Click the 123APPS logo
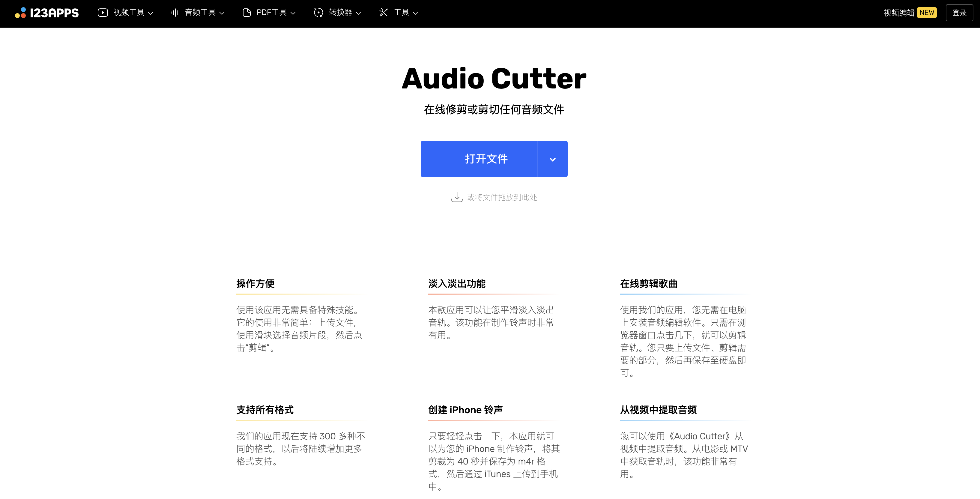Image resolution: width=980 pixels, height=499 pixels. click(47, 13)
